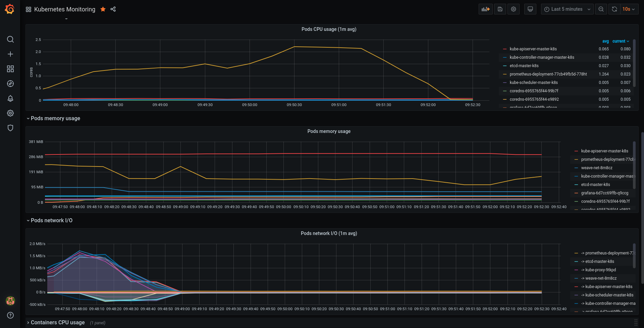Open dashboard settings gear in top bar
Viewport: 644px width, 328px height.
tap(514, 9)
